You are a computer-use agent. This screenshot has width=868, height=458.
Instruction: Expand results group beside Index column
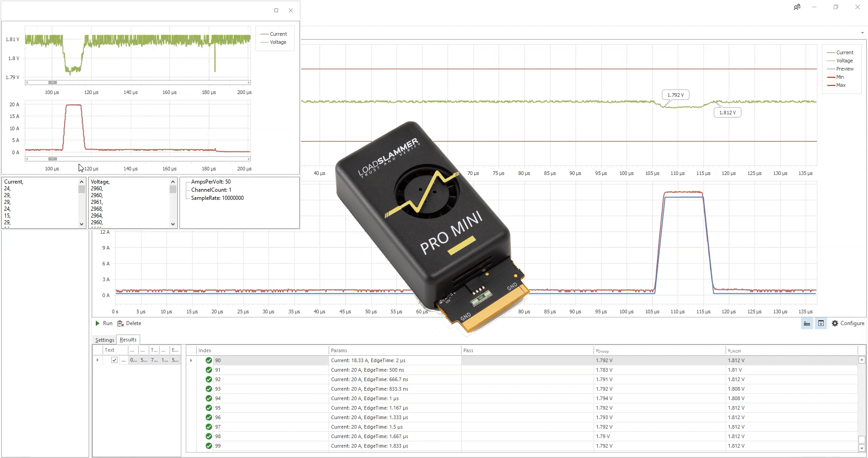(x=191, y=361)
